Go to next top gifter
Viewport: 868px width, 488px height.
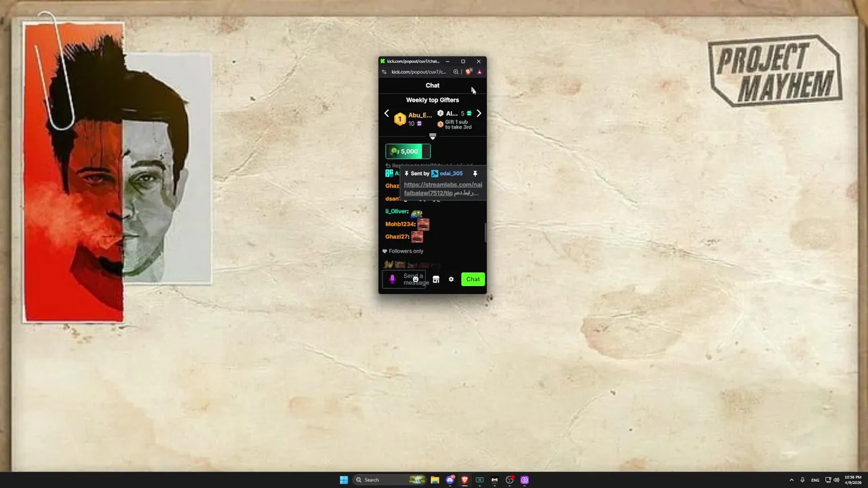(479, 114)
